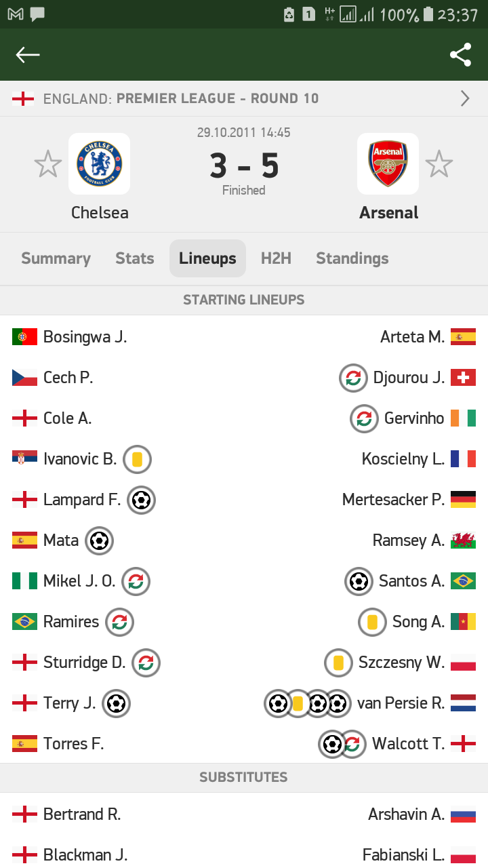Viewport: 488px width, 868px height.
Task: Click Djourou J. substitution icon
Action: click(x=353, y=378)
